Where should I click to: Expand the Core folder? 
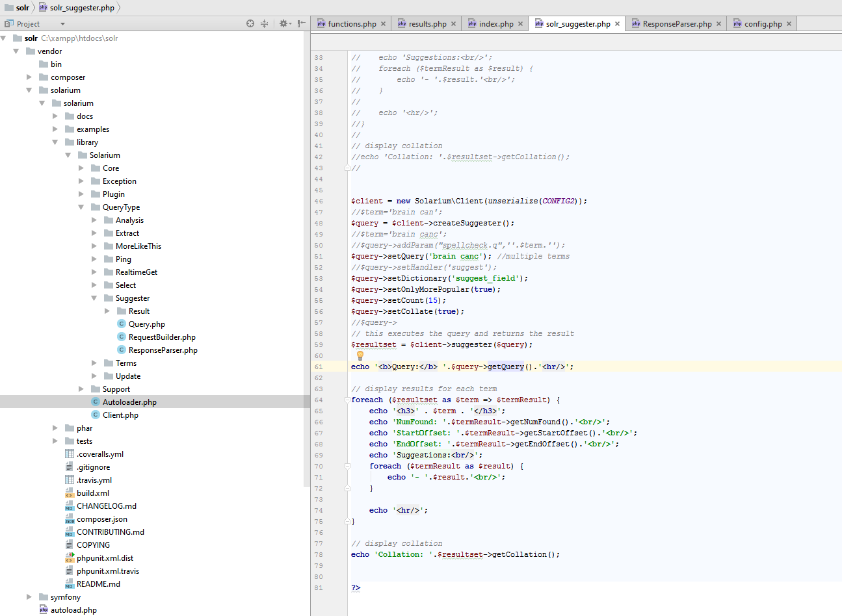tap(81, 168)
